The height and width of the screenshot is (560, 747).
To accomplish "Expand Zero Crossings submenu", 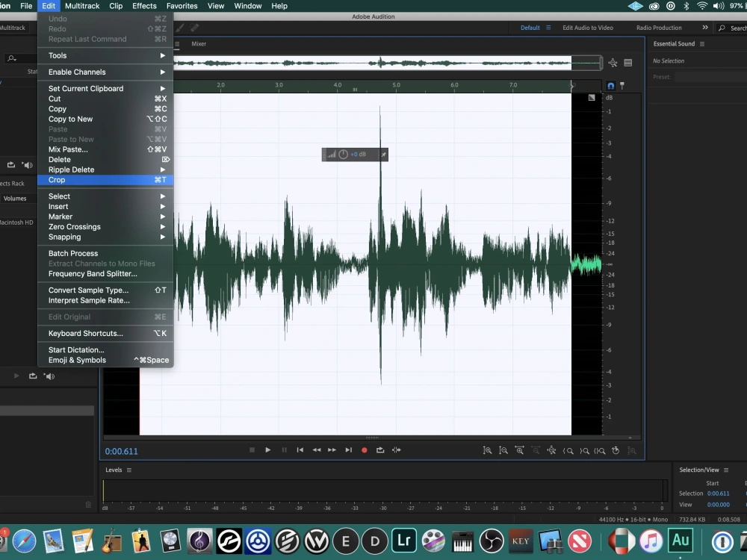I will (105, 227).
